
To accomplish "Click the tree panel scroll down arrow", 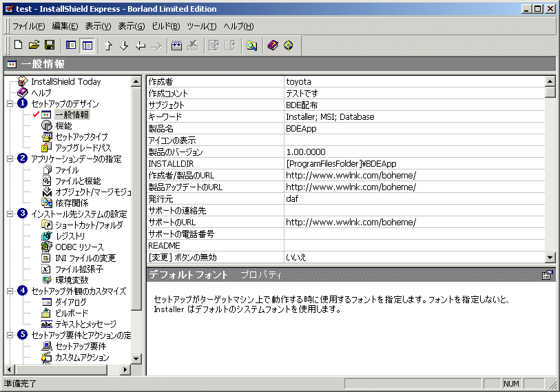I will pyautogui.click(x=136, y=358).
